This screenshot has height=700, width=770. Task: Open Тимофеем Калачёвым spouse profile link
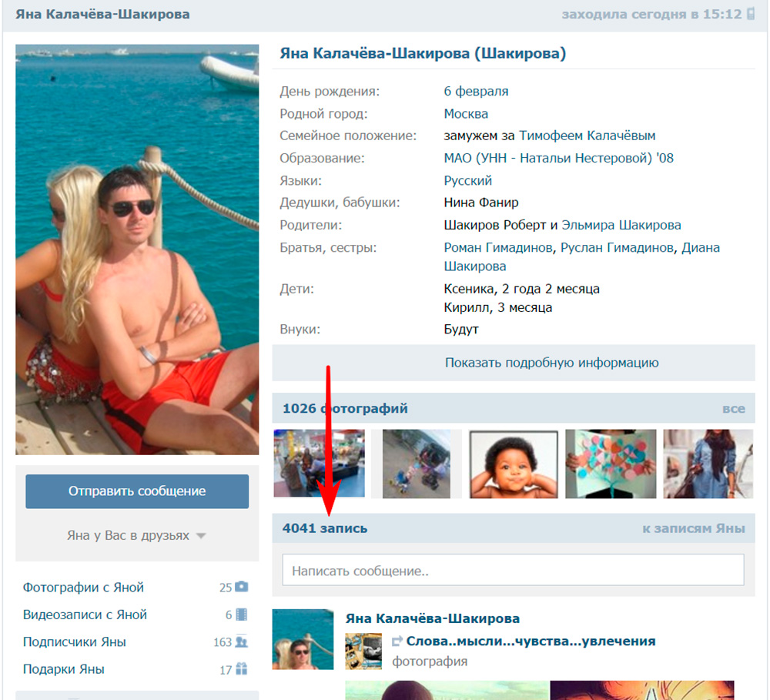coord(587,136)
